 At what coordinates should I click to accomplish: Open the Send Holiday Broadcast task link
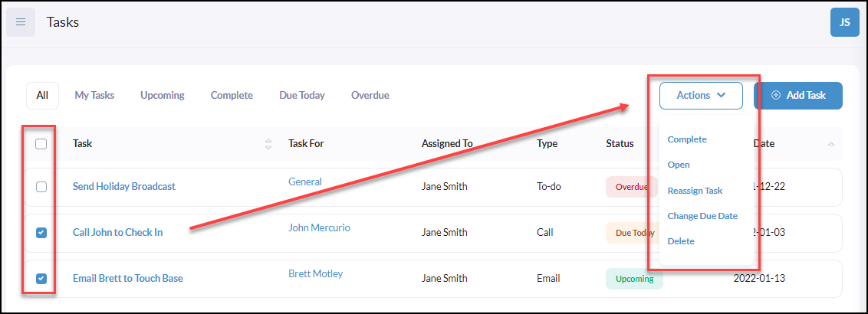click(x=124, y=186)
